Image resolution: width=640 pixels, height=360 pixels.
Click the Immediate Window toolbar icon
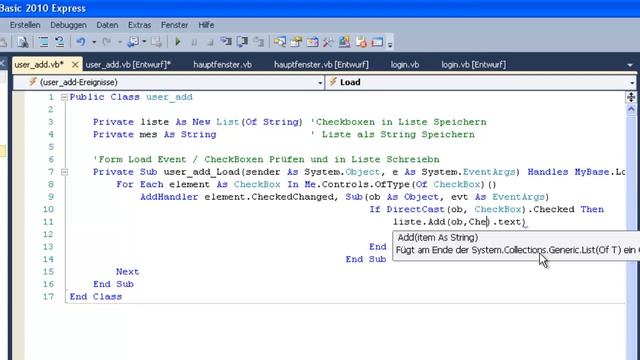tap(378, 42)
